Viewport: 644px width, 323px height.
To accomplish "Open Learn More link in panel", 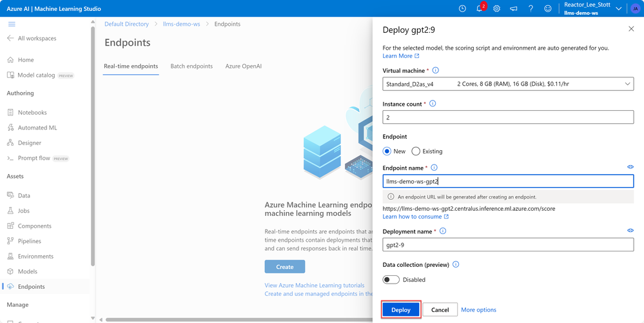I will pos(401,56).
